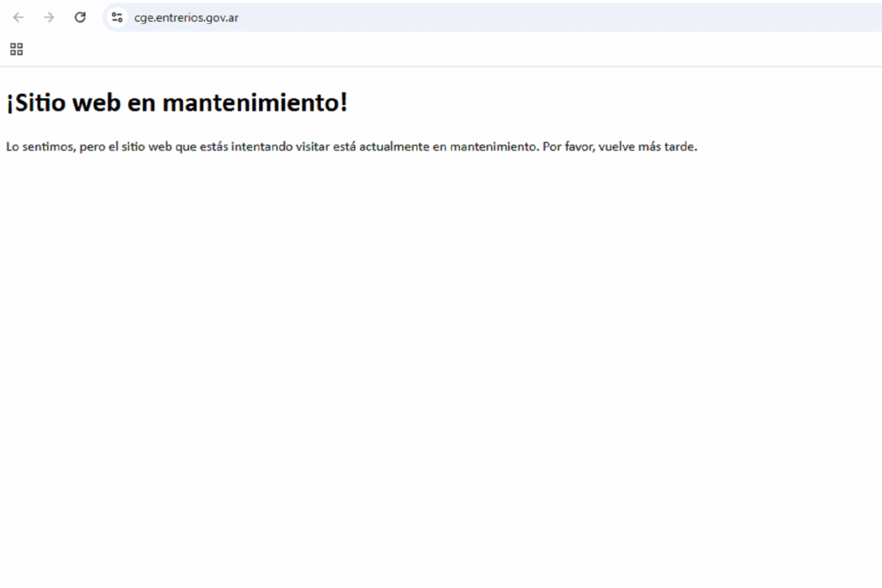Click the "¡Sitio web en mantenimiento!" heading
The width and height of the screenshot is (882, 588).
(x=177, y=102)
